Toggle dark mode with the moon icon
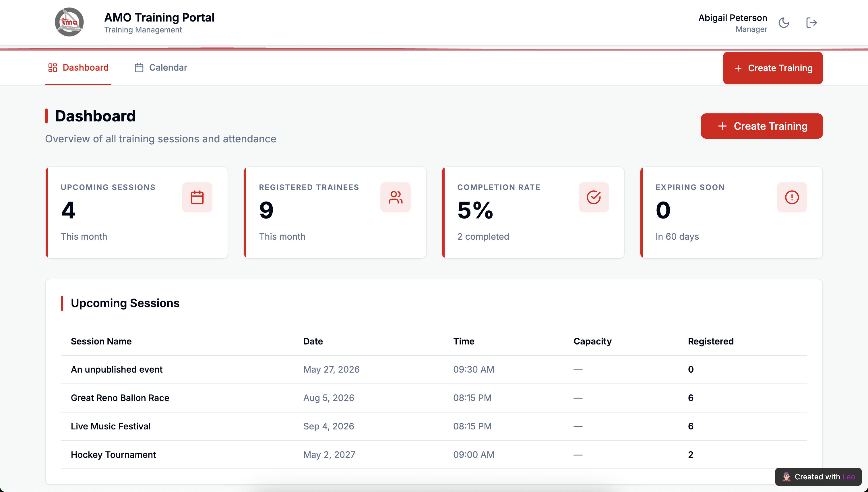868x492 pixels. (784, 23)
